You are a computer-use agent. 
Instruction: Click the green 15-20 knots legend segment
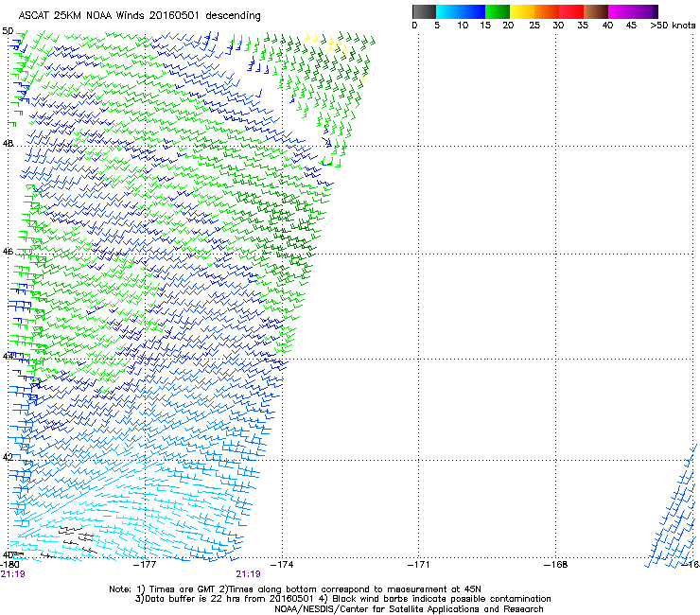498,11
